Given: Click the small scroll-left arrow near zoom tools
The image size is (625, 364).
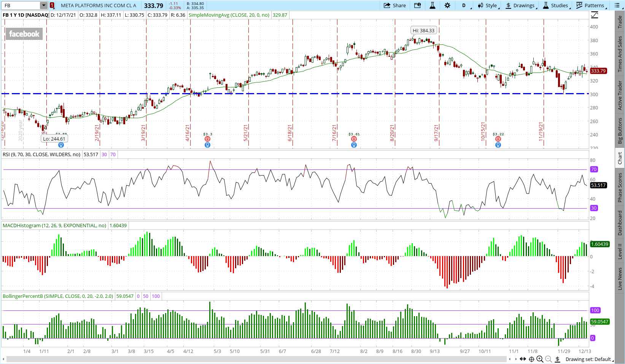Looking at the screenshot, I should [x=510, y=359].
